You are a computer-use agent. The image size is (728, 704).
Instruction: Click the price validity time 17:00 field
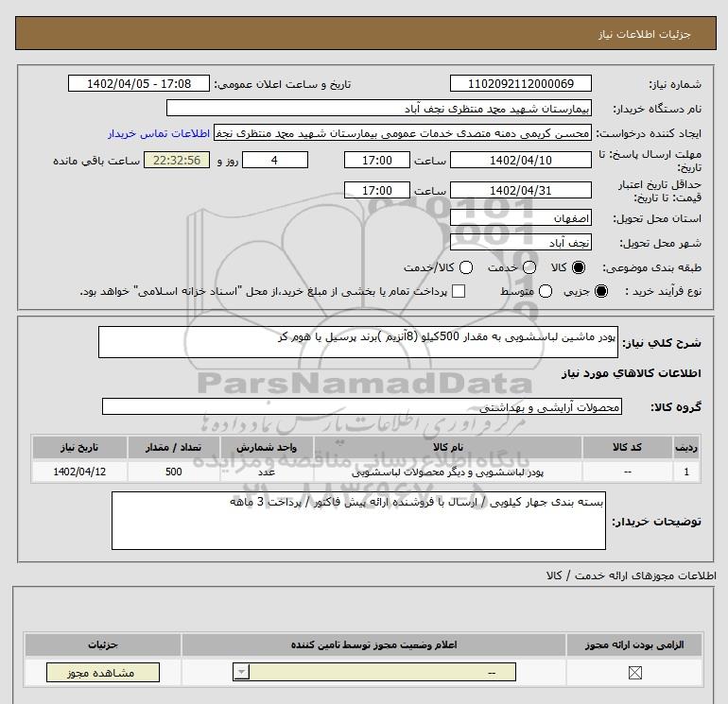(x=377, y=190)
